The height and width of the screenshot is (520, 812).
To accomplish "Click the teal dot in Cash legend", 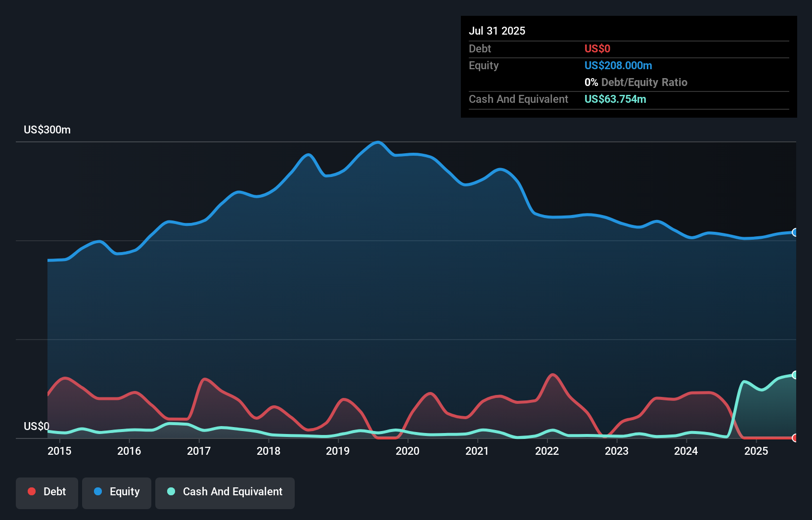I will [171, 491].
